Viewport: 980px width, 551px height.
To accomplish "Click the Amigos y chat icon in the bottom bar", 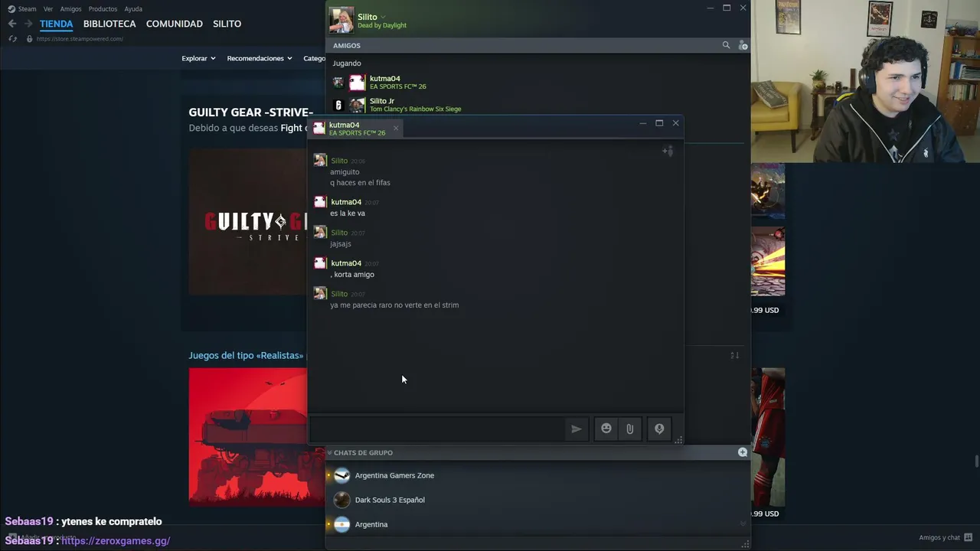I will [969, 537].
